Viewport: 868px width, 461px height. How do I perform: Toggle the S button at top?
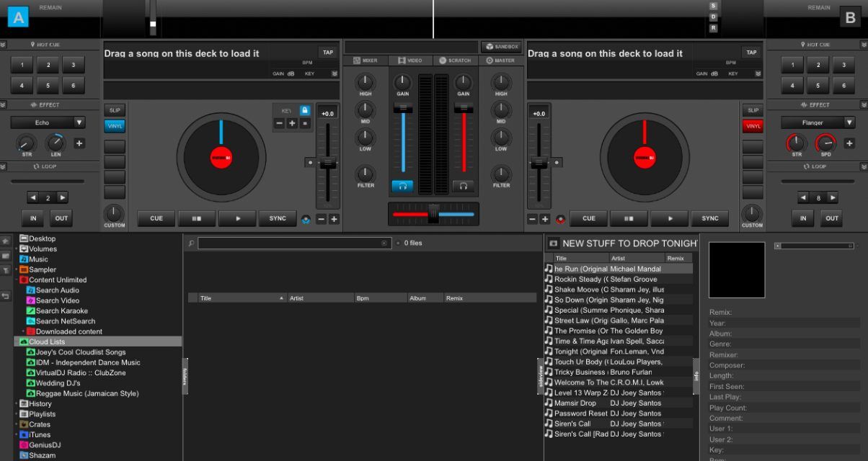[x=714, y=6]
